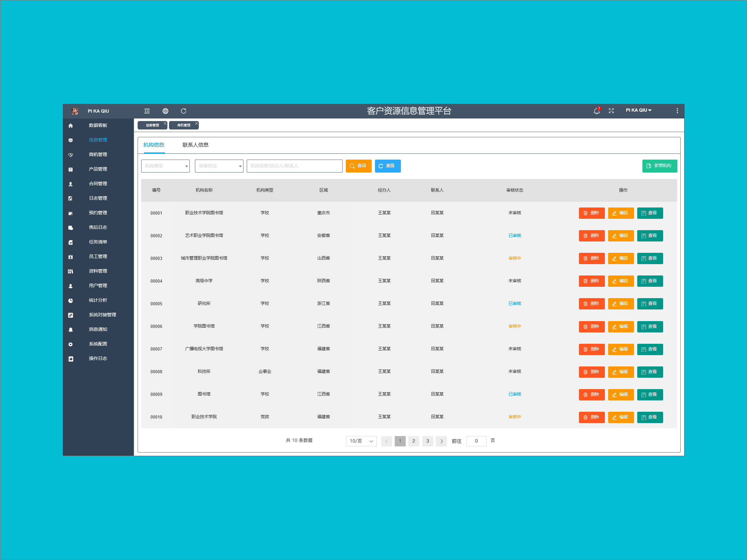Viewport: 747px width, 560px height.
Task: Go to page 3 in pagination
Action: pyautogui.click(x=427, y=441)
